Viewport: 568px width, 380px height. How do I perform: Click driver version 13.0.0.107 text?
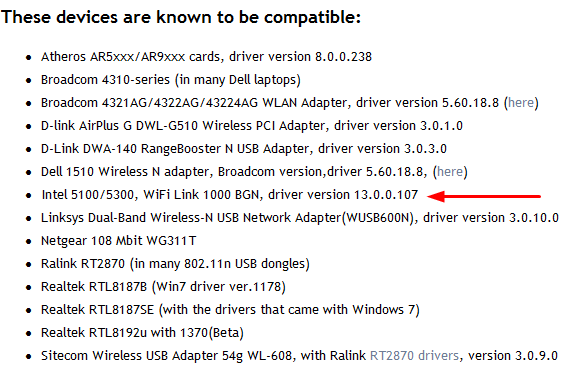click(343, 195)
